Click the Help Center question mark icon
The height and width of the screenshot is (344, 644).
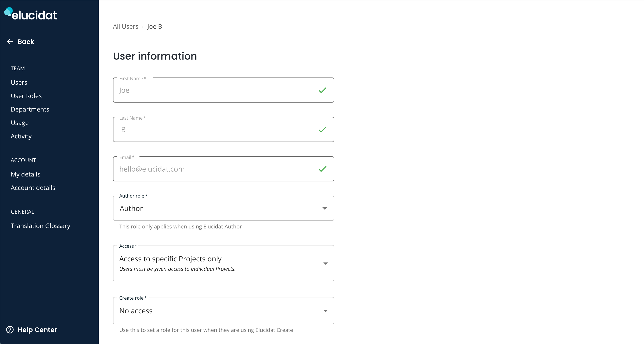pyautogui.click(x=10, y=330)
